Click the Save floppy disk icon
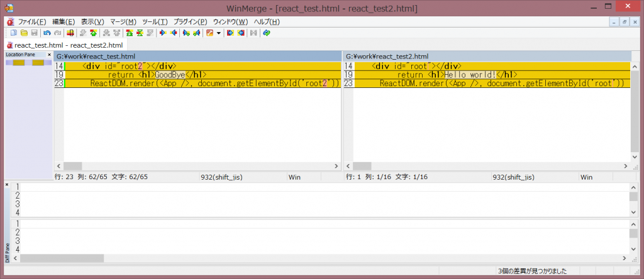Screen dimensions: 644x279 (35, 33)
